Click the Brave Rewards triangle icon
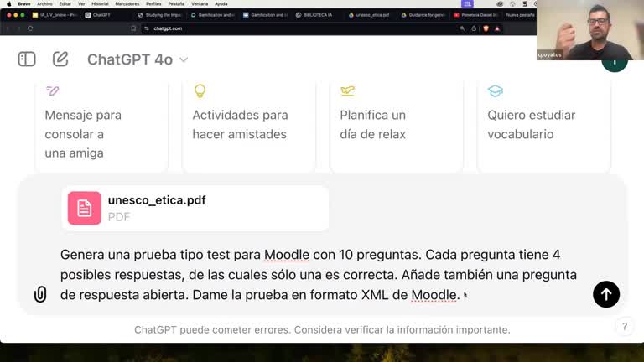 [x=497, y=28]
